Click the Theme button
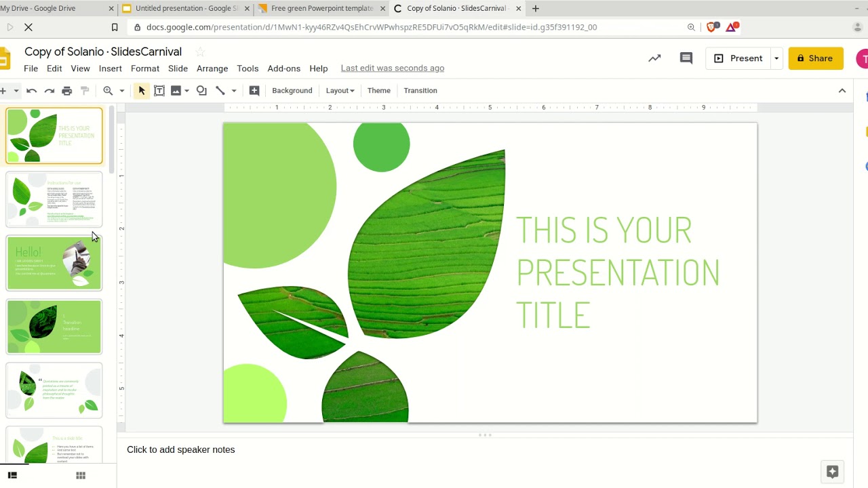 point(379,91)
